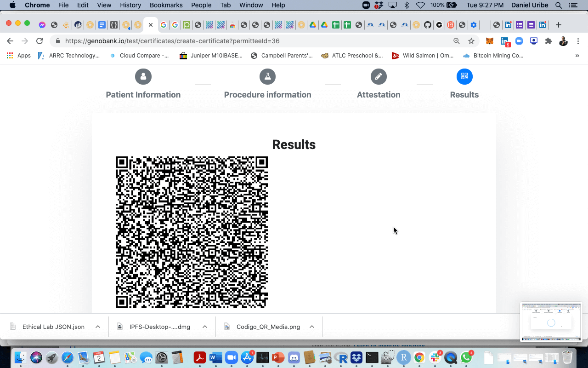Open the History menu
Image resolution: width=588 pixels, height=368 pixels.
click(x=130, y=5)
